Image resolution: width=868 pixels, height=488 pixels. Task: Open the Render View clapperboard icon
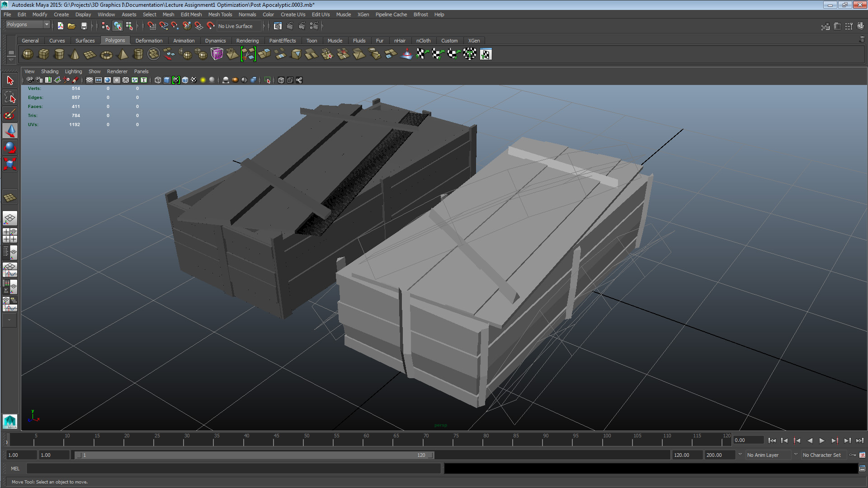point(278,26)
